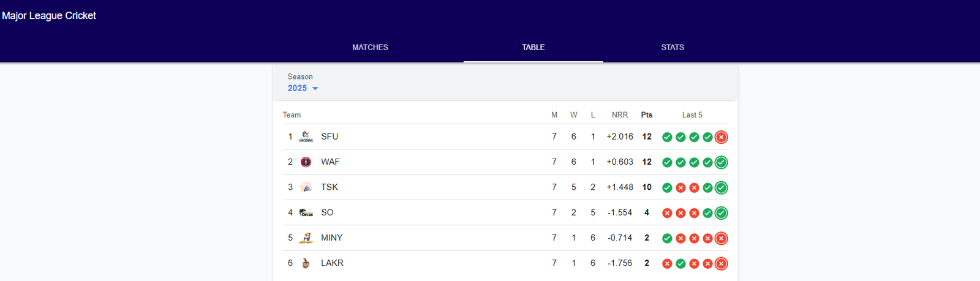Click the Major League Cricket title
Screen dimensions: 980x281
point(49,15)
